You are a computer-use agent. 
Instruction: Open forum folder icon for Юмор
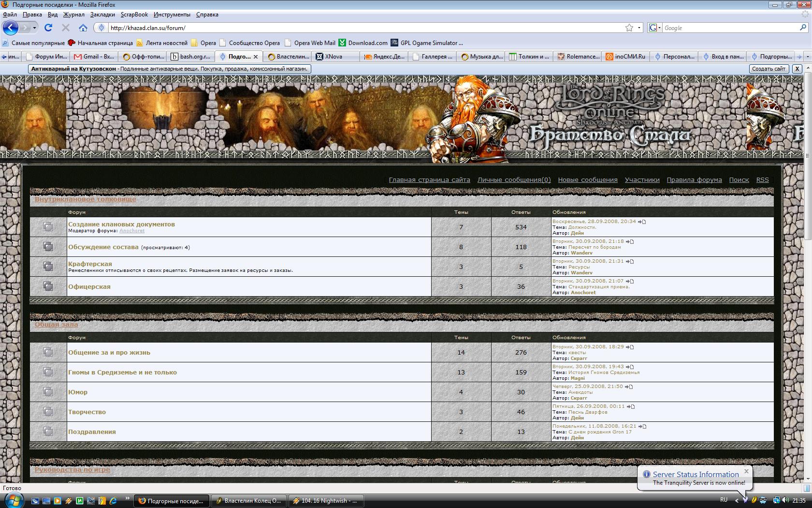(48, 392)
